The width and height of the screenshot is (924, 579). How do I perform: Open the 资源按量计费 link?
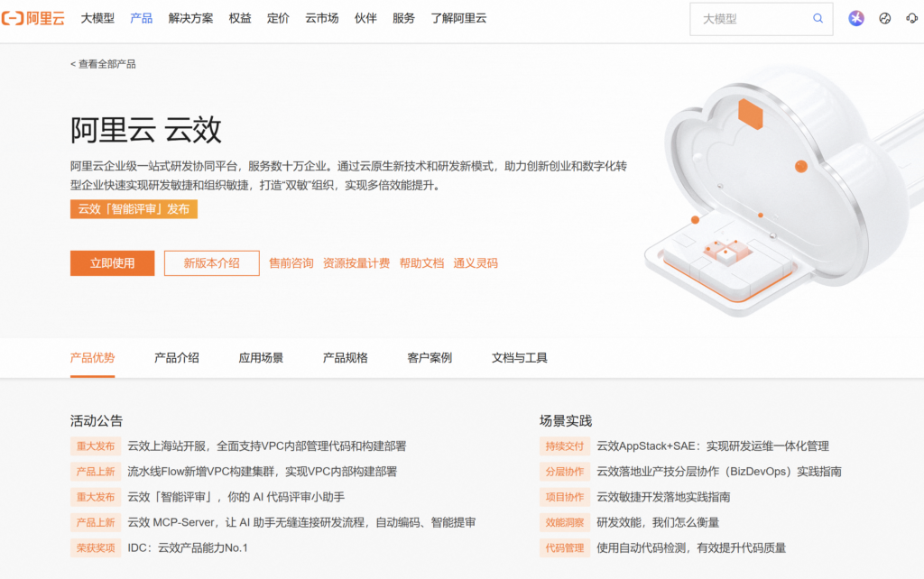pyautogui.click(x=356, y=263)
